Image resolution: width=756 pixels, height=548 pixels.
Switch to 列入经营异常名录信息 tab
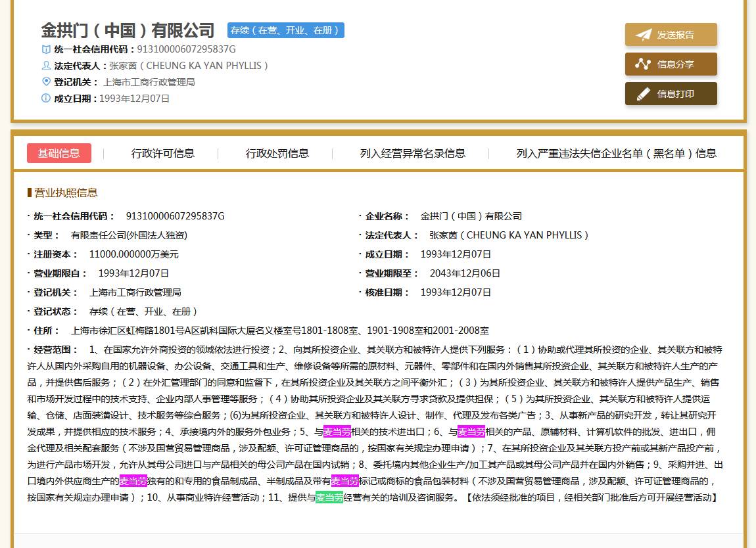(x=413, y=152)
